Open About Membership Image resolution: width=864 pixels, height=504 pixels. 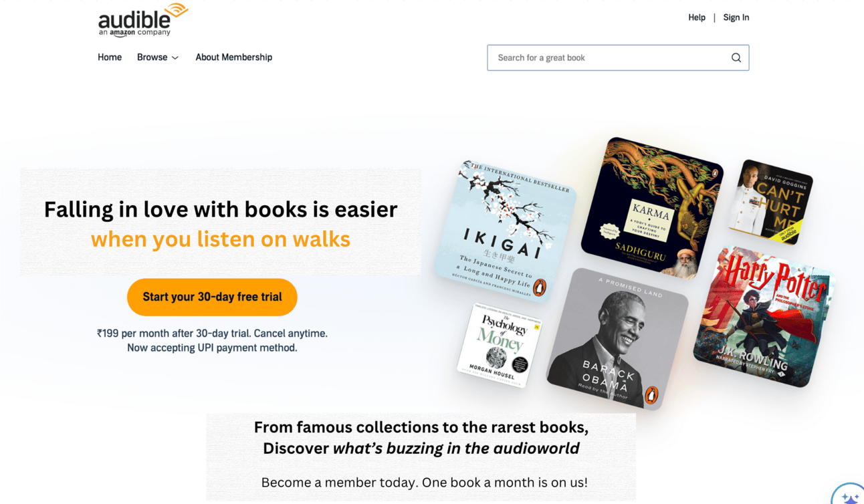pos(233,57)
